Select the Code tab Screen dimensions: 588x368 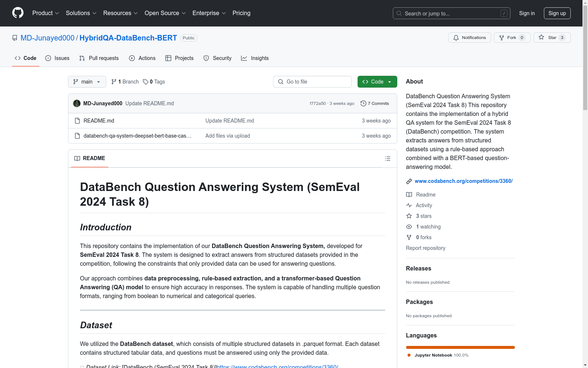(26, 58)
